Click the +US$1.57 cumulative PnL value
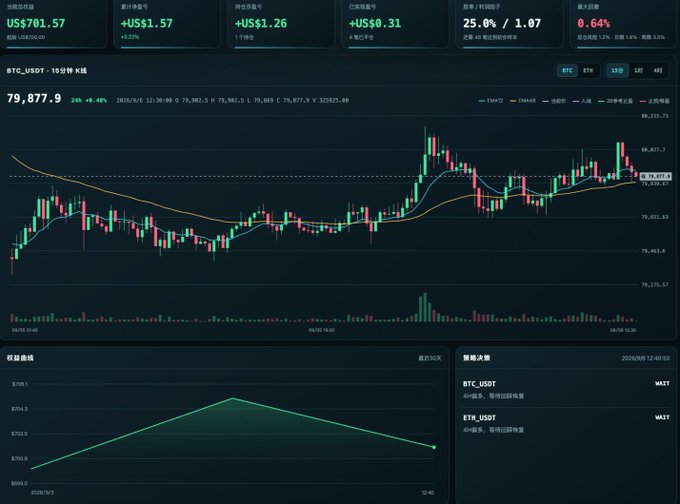680x504 pixels. click(147, 23)
